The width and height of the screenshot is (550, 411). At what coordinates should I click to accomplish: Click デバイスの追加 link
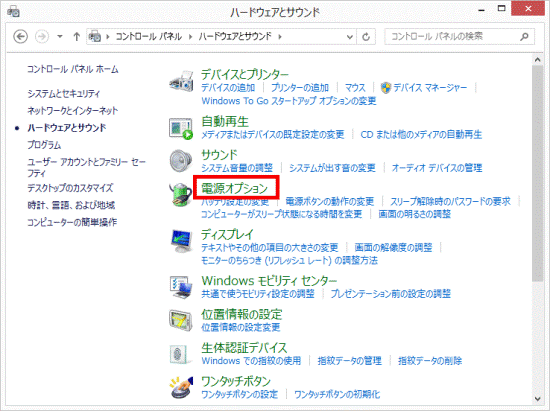(228, 88)
